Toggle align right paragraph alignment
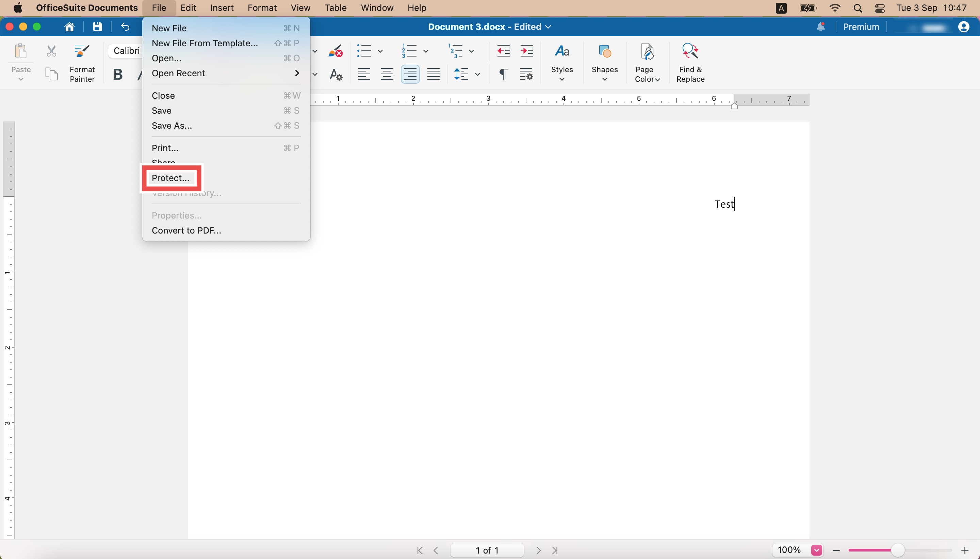The height and width of the screenshot is (559, 980). click(x=410, y=74)
